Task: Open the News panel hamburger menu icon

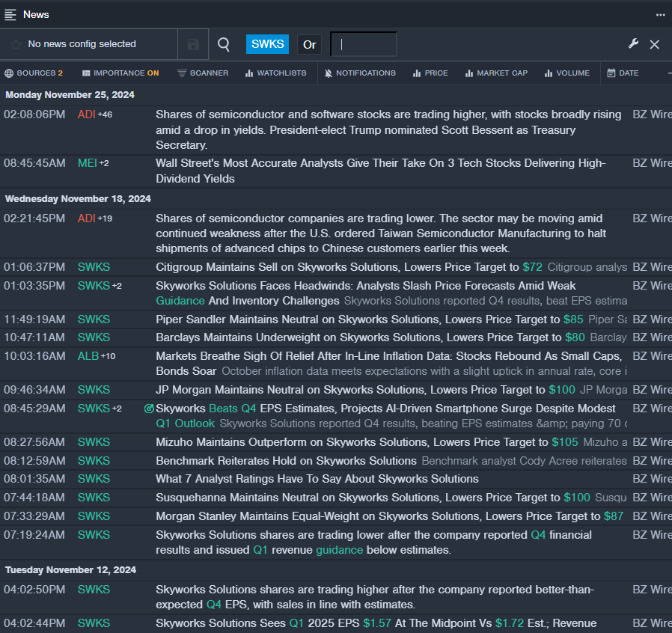Action: 10,14
